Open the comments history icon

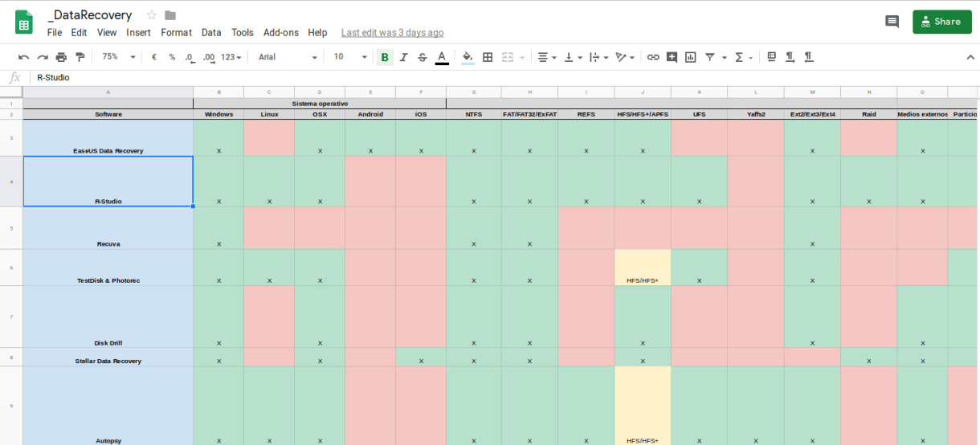(892, 22)
